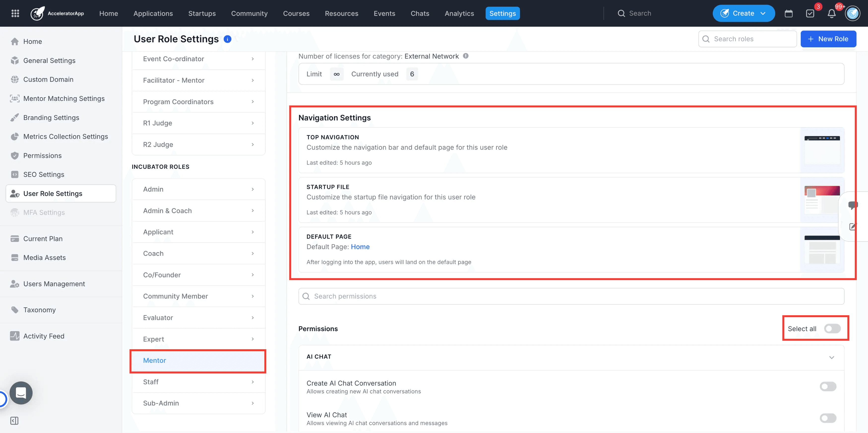Click the New Role button
868x433 pixels.
(x=828, y=39)
